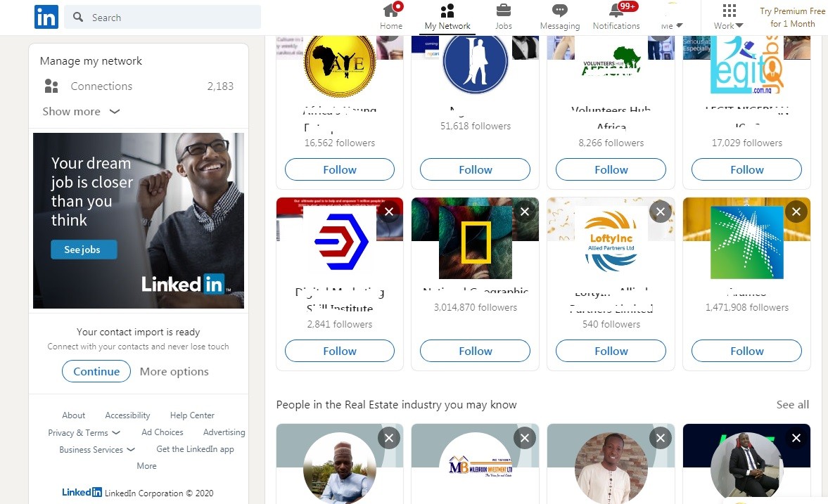This screenshot has height=504, width=828.
Task: Click the LinkedIn logo top left
Action: 46,17
